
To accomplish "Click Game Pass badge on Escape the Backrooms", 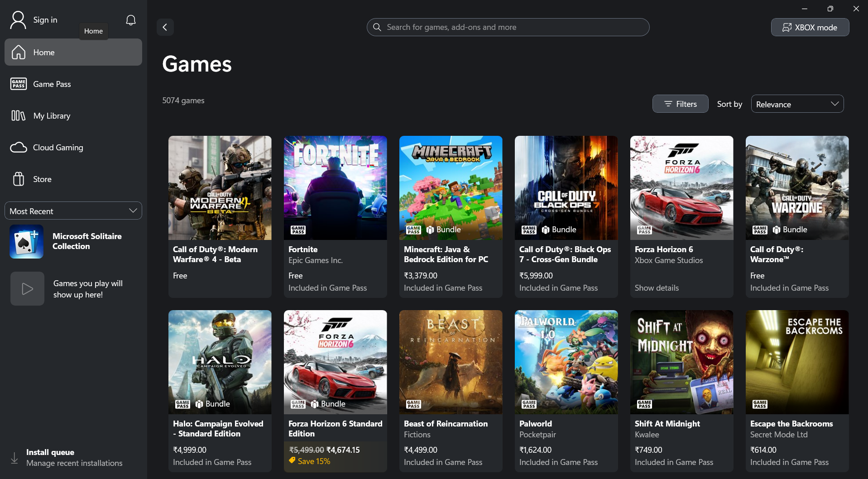I will point(760,404).
